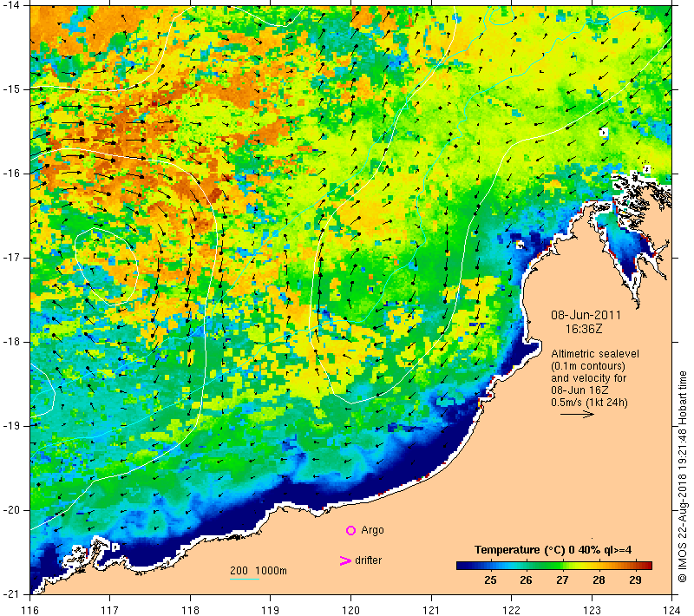Click the latitude axis label '-21'
This screenshot has height=616, width=694.
click(10, 593)
